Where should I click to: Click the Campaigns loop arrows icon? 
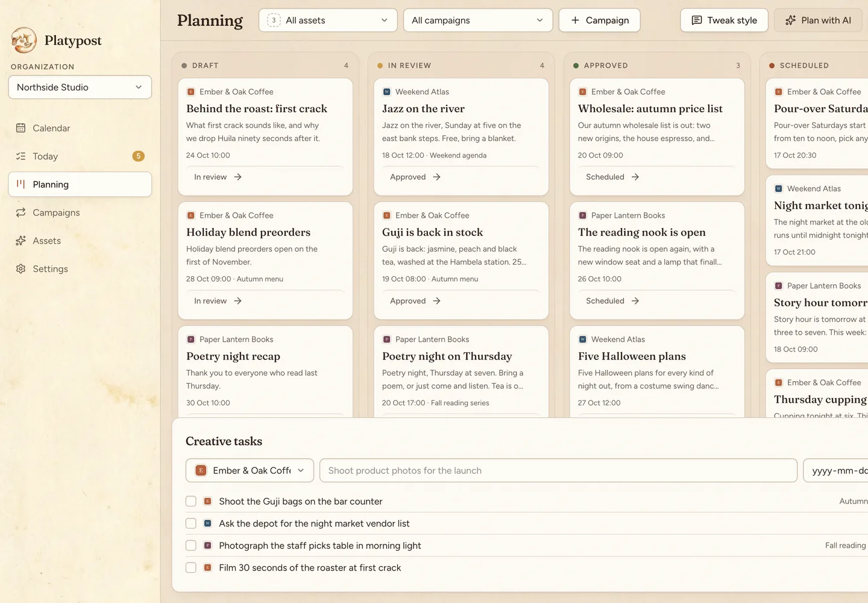[x=20, y=212]
